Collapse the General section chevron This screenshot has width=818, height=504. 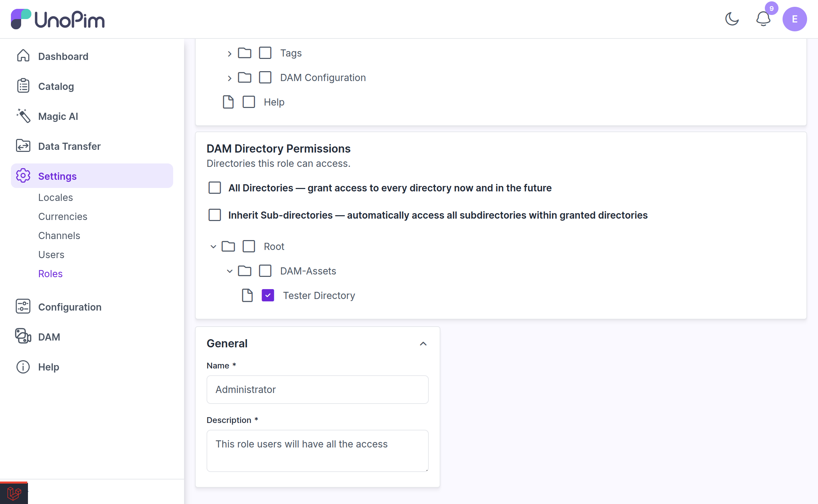(423, 344)
